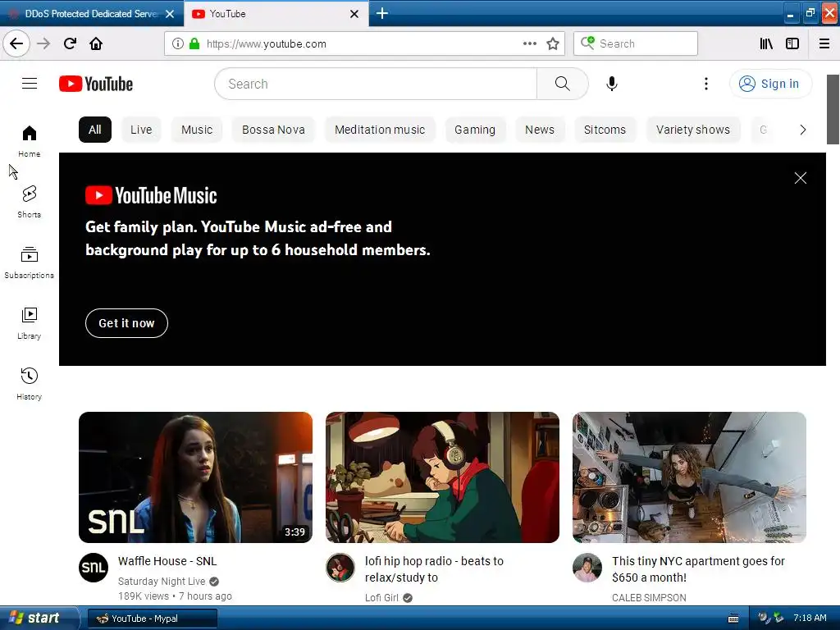The width and height of the screenshot is (840, 630).
Task: Close the DDoS Protected Dedicated Server tab
Action: (x=170, y=14)
